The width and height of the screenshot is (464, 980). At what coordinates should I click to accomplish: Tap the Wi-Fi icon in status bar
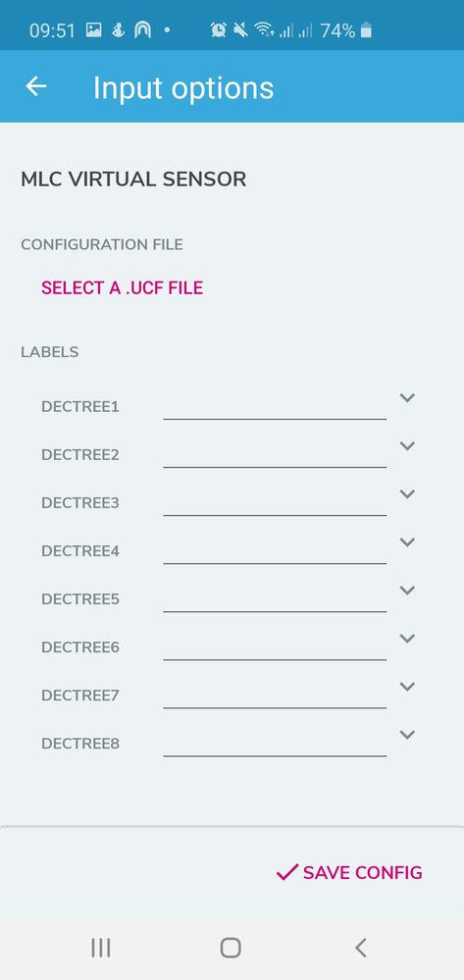264,29
